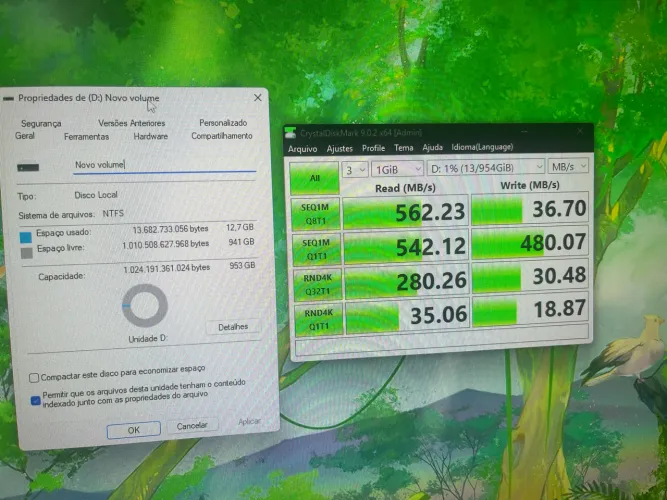667x500 pixels.
Task: Click the 30.48 write result cell
Action: (x=530, y=276)
